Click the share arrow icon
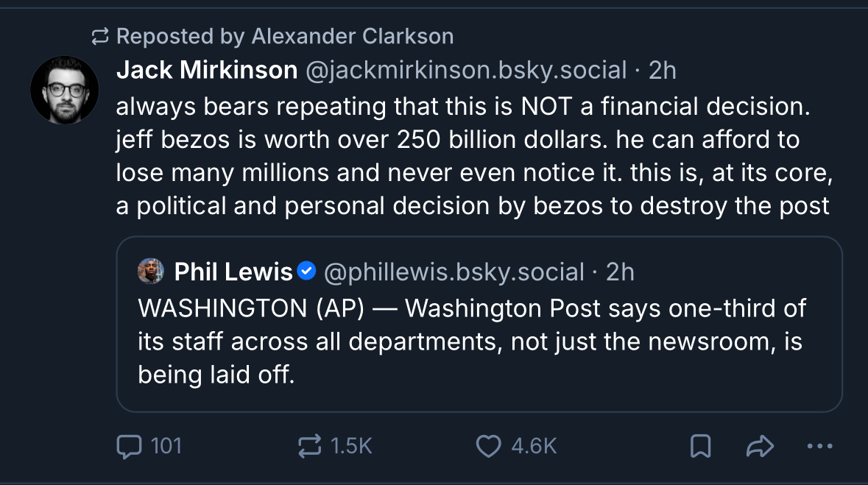This screenshot has height=485, width=868. [x=761, y=445]
